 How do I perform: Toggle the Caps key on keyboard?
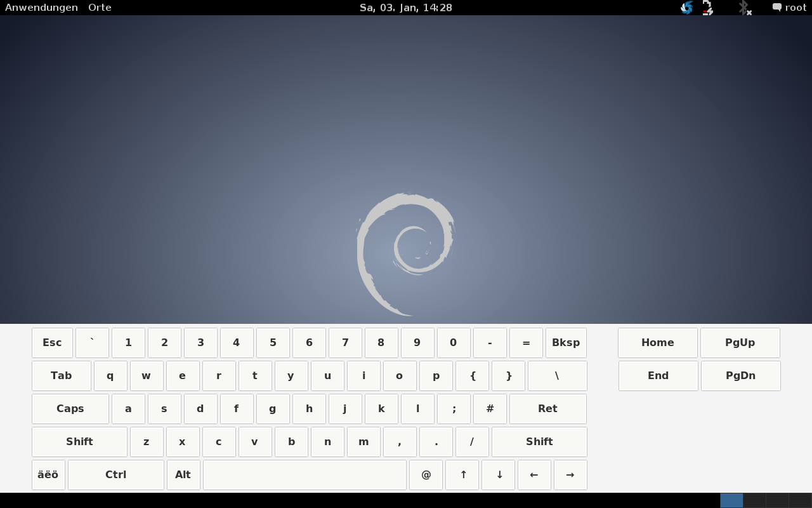(x=70, y=409)
